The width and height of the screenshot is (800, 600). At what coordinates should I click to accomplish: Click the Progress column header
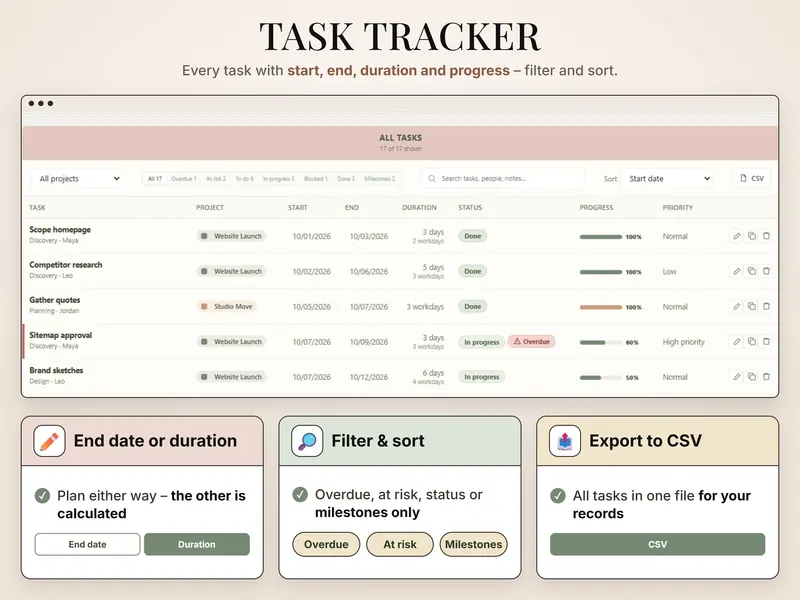(596, 208)
